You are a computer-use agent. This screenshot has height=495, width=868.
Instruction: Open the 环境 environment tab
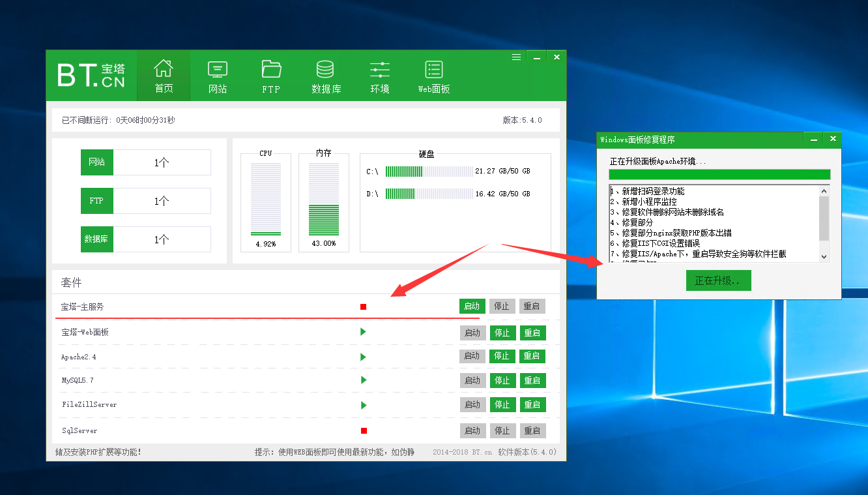(380, 76)
